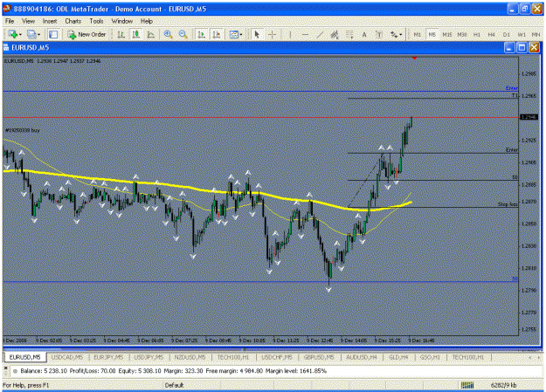Viewport: 546px width, 392px height.
Task: Switch to the GLD,H4 chart tab
Action: [398, 357]
